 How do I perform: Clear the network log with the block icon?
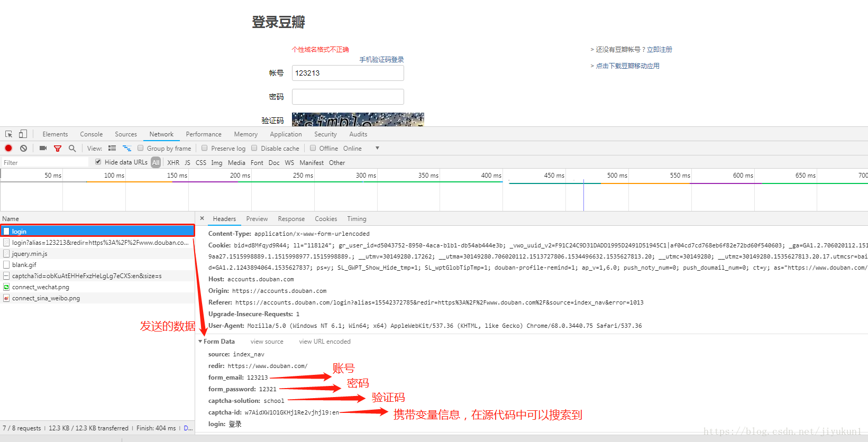click(x=23, y=148)
